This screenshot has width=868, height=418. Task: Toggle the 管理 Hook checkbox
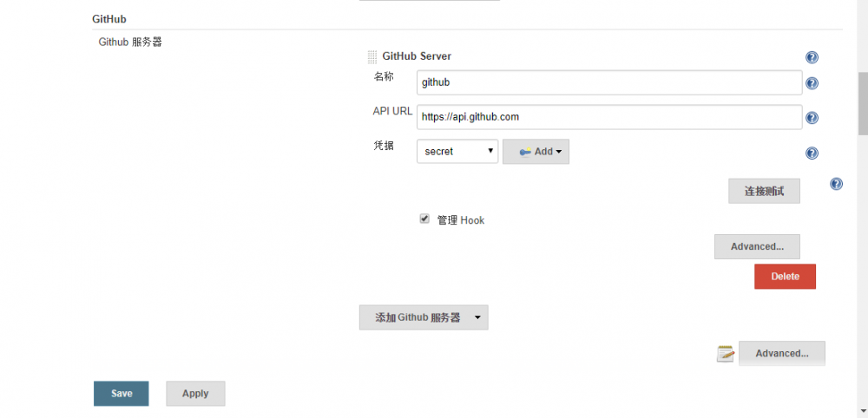pyautogui.click(x=424, y=219)
